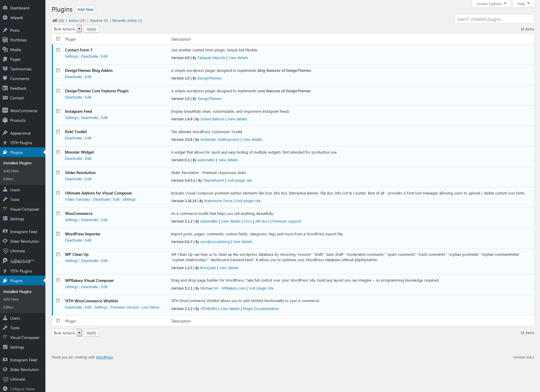Open the Feedback sidebar icon
Viewport: 540px width, 392px height.
click(x=5, y=88)
